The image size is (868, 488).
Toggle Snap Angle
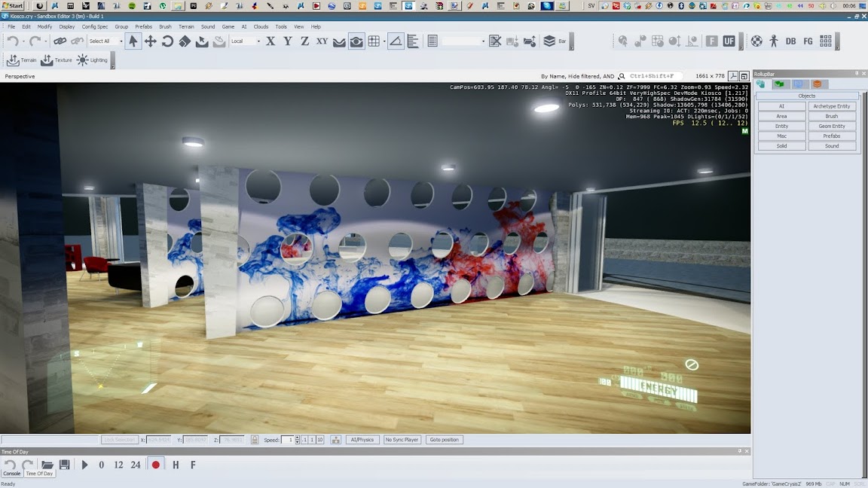(396, 41)
